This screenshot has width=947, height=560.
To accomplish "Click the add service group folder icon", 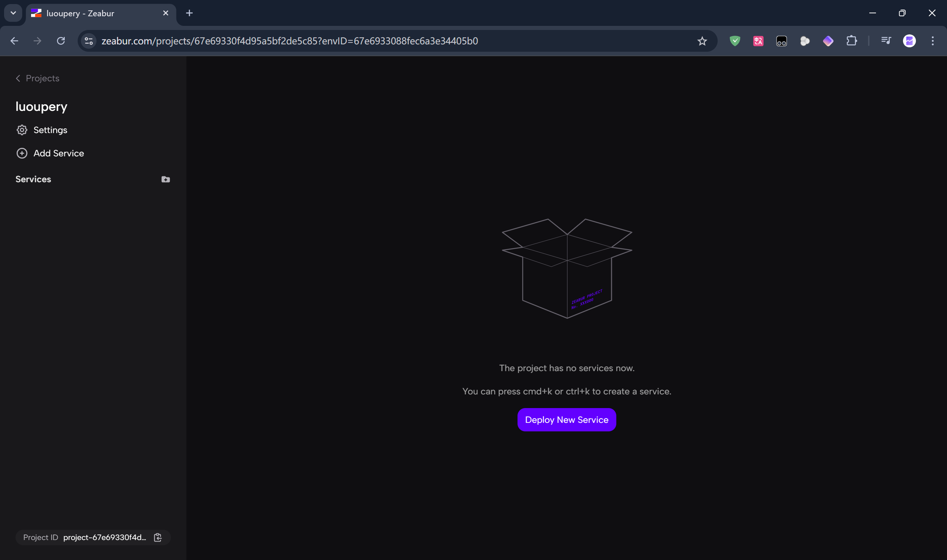I will click(x=165, y=179).
